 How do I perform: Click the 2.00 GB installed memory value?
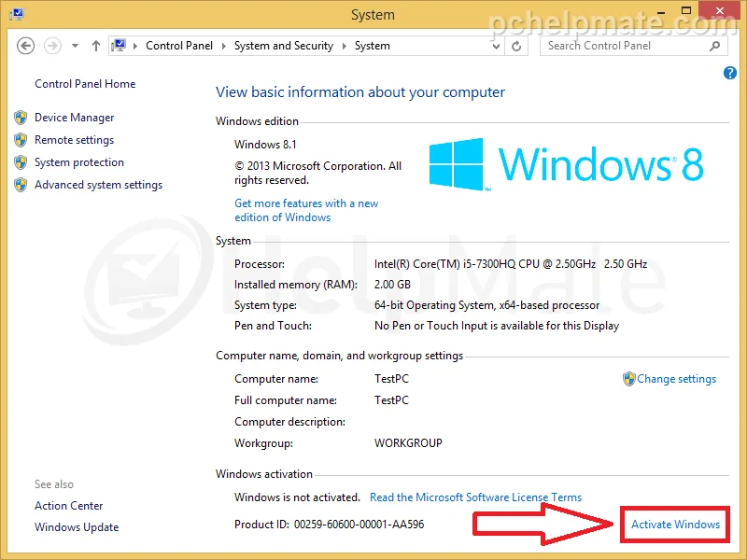tap(392, 285)
